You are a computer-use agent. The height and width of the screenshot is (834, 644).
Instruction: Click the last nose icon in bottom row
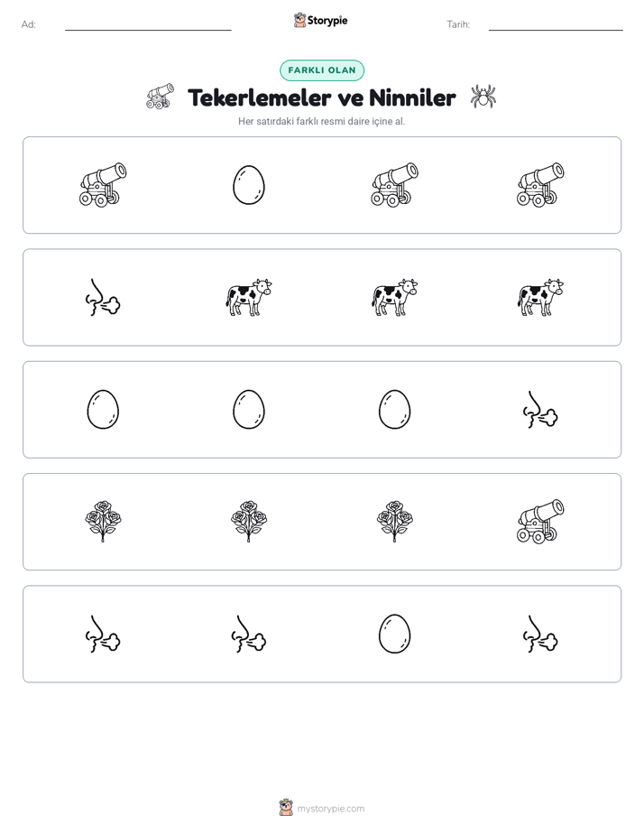pos(540,634)
